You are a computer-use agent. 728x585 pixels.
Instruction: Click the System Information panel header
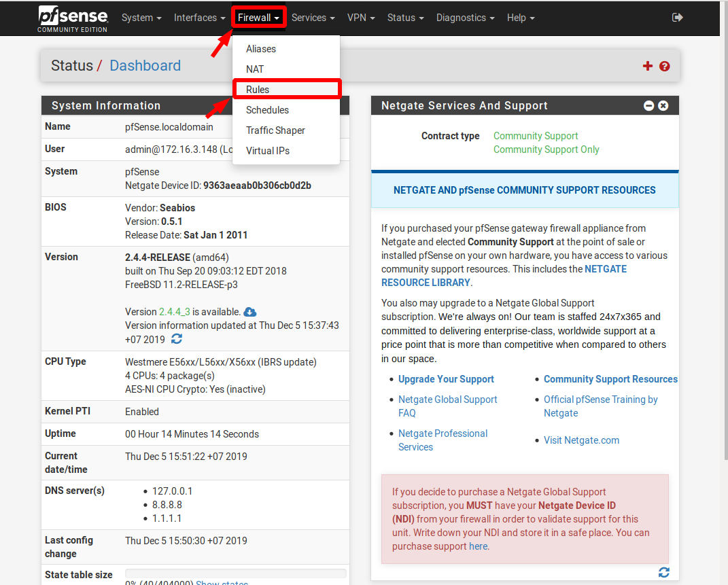195,106
